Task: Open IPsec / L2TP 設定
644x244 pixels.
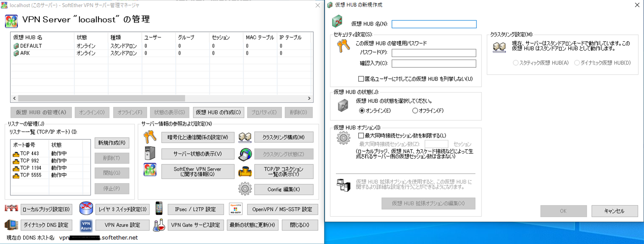Action: click(196, 209)
